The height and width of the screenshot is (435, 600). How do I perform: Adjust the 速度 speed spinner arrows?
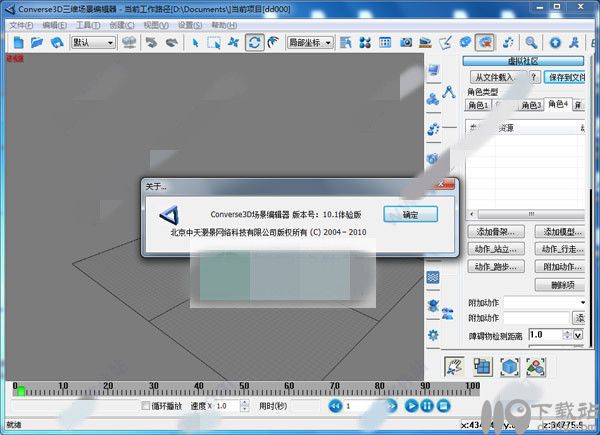coord(245,406)
